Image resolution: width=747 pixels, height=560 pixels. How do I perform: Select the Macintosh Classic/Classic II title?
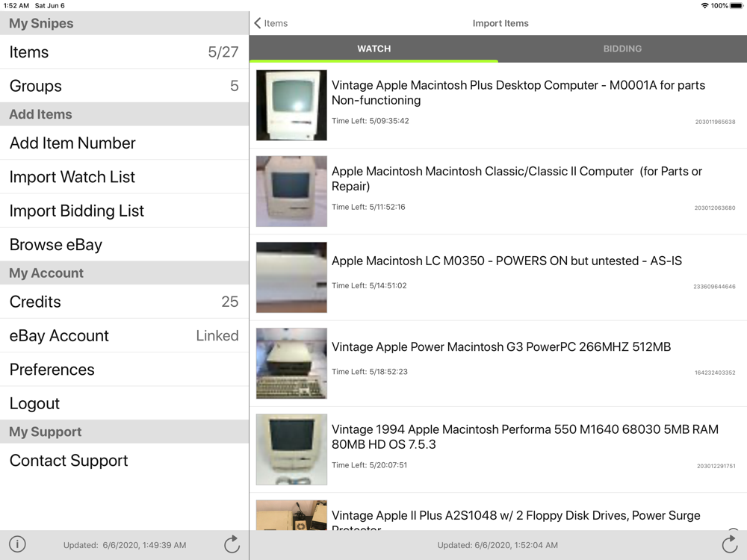pos(517,178)
